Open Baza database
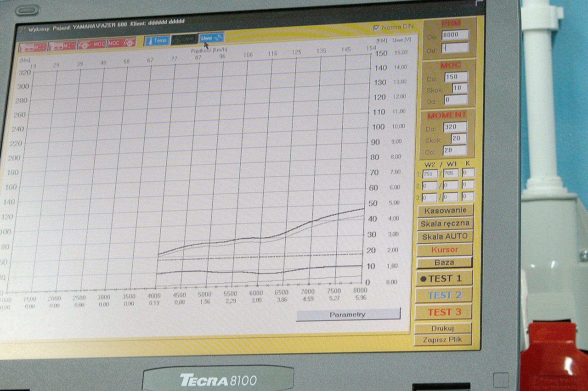 (444, 263)
